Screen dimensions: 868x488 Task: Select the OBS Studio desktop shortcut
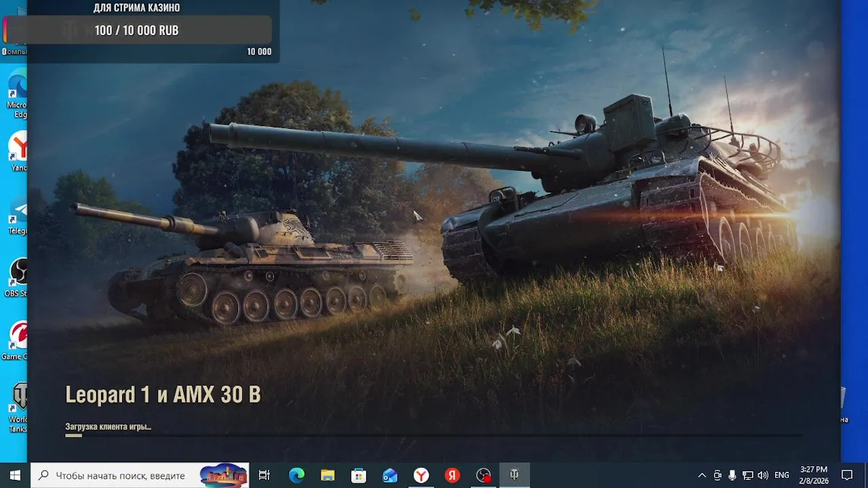pyautogui.click(x=16, y=278)
